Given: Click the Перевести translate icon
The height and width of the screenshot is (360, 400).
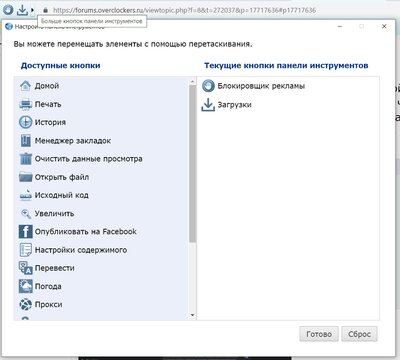Looking at the screenshot, I should point(25,268).
